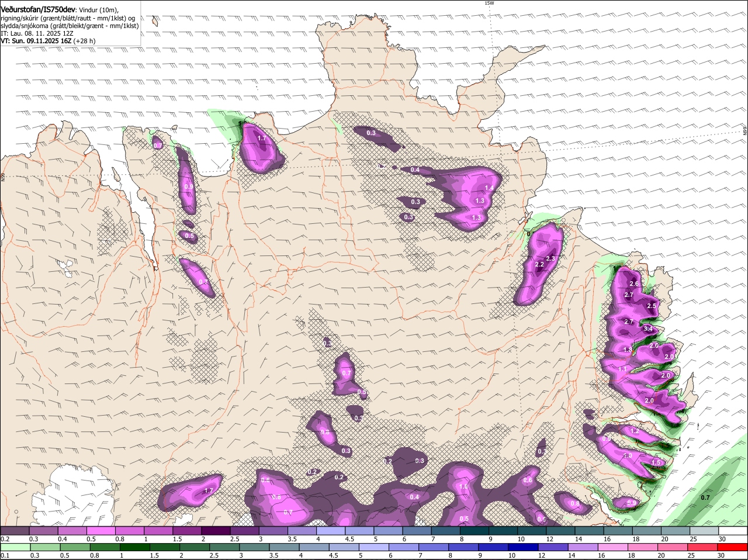Click the 2.3 snowfall value label
Viewport: 748px width, 560px height.
tap(550, 258)
